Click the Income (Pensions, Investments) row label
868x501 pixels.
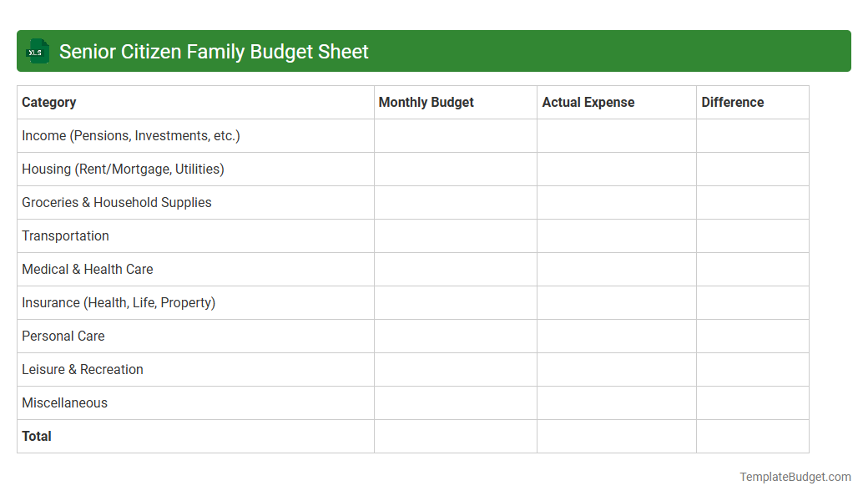[x=129, y=135]
